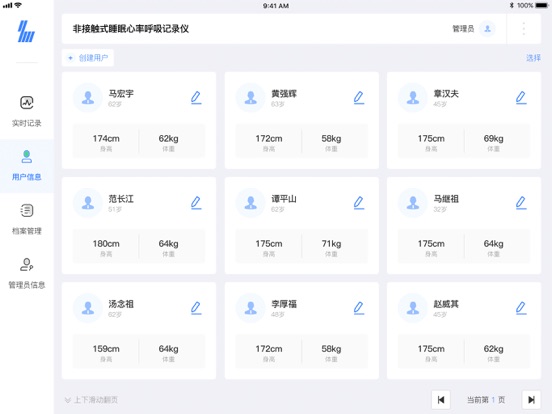Click 159cm height of 汤念祖
The width and height of the screenshot is (552, 414).
[106, 349]
